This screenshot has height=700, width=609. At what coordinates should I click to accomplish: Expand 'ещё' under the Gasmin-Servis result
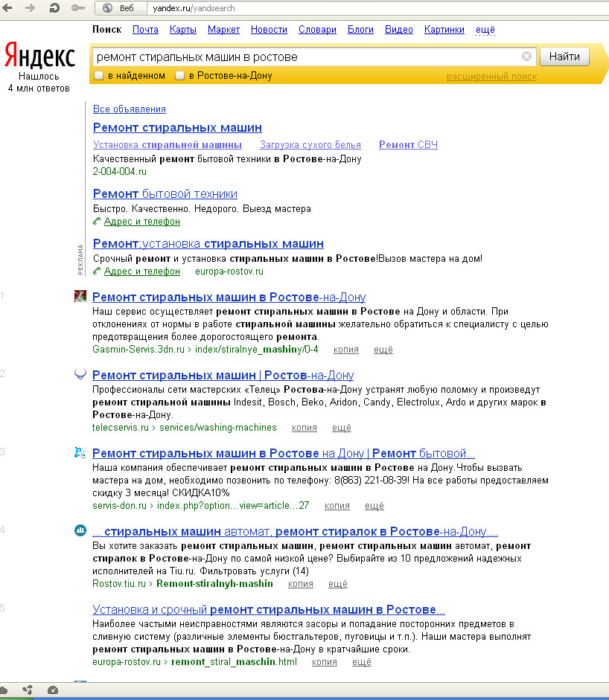(x=383, y=350)
